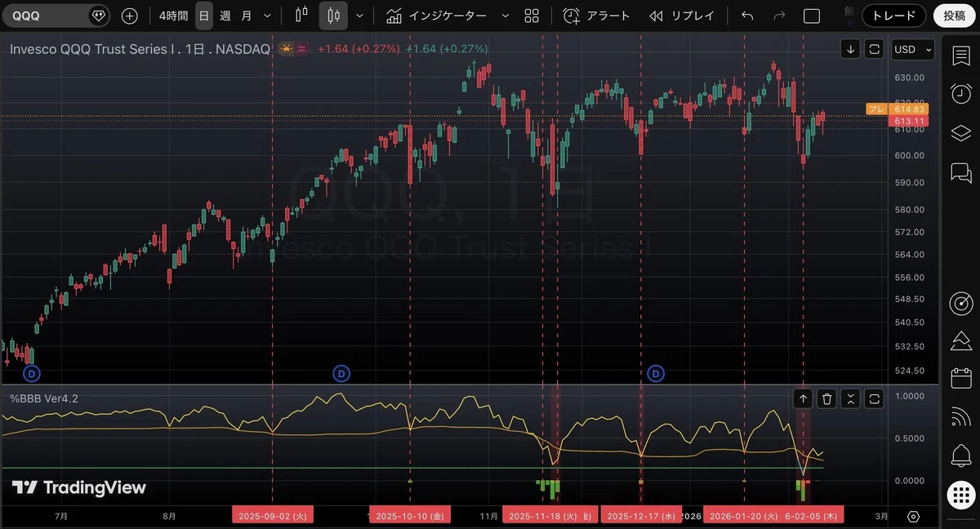Select the 週 weekly timeframe

click(x=225, y=16)
